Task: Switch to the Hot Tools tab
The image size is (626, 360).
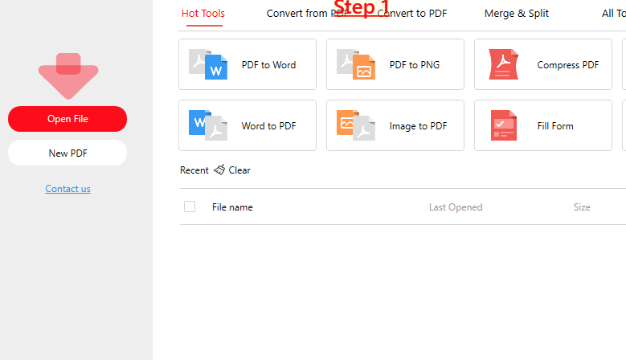Action: 203,14
